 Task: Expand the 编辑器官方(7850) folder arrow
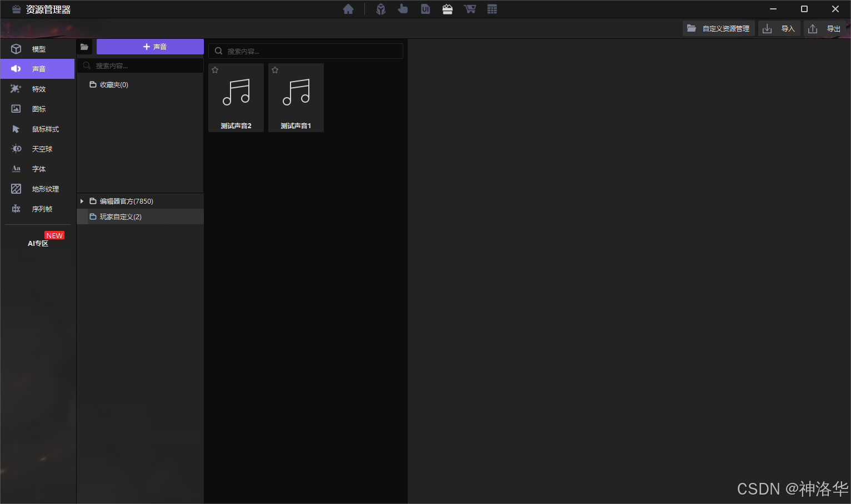tap(82, 201)
